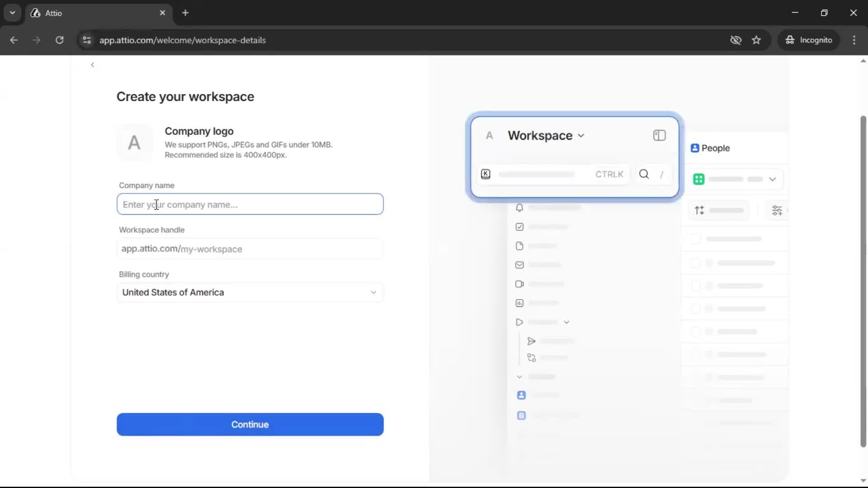Click the sorting icon in the People panel
The image size is (868, 488).
699,210
